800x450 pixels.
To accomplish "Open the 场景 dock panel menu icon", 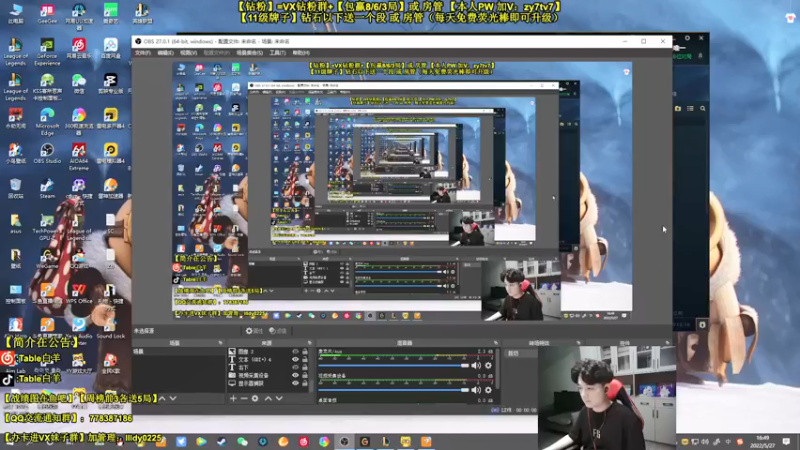I will click(x=220, y=343).
